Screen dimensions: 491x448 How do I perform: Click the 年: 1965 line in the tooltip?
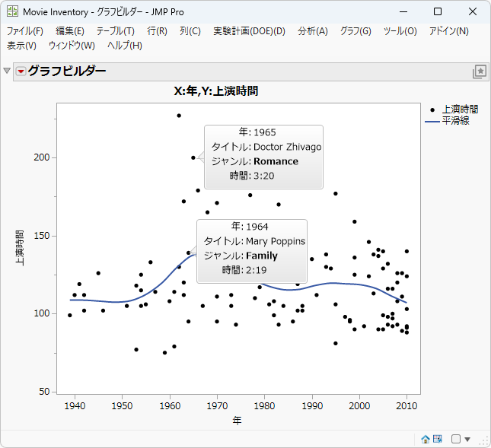[257, 132]
